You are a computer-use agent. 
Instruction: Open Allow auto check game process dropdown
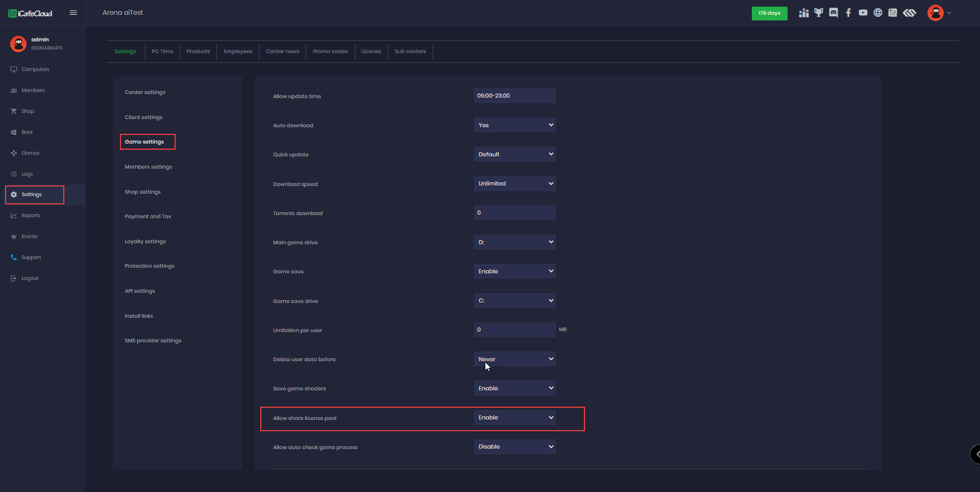point(514,447)
